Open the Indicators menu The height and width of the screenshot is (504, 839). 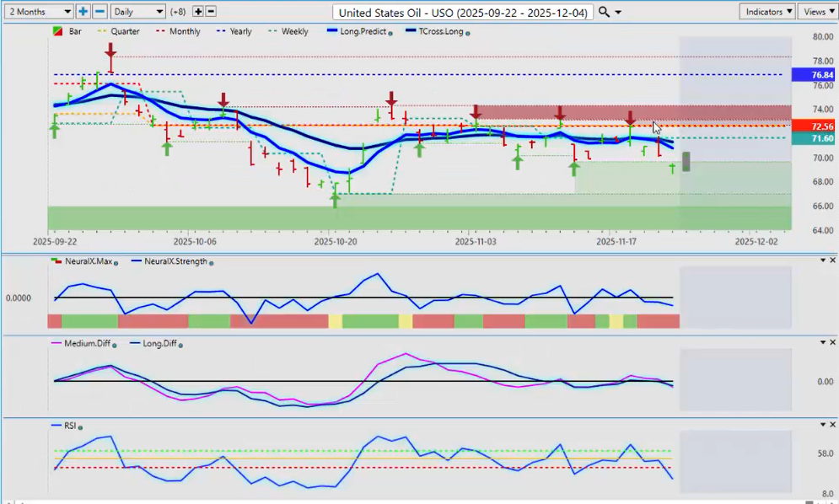click(x=766, y=12)
